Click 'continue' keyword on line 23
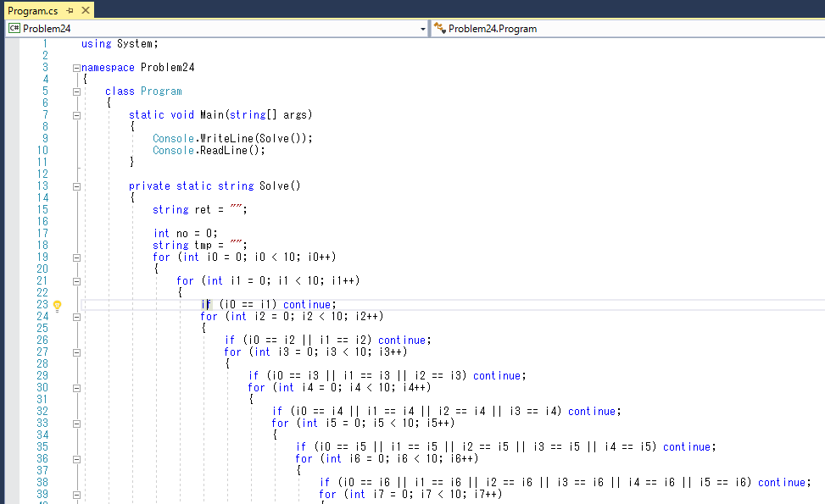 click(x=307, y=304)
